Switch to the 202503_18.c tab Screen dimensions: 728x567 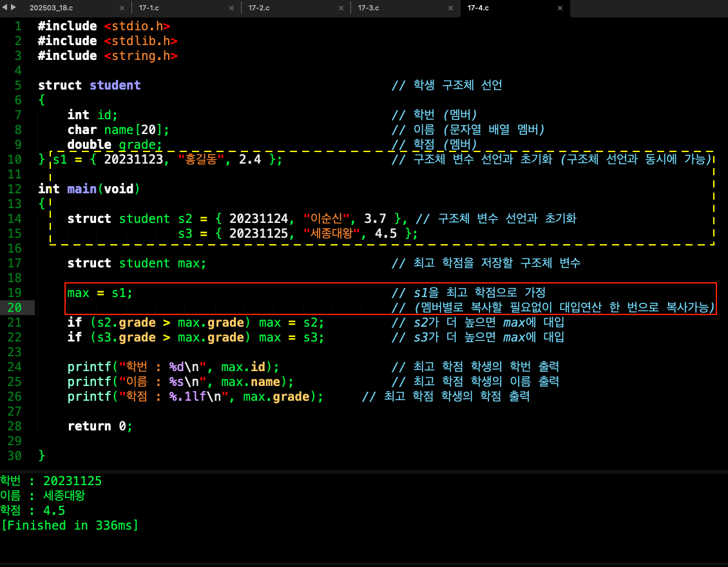[x=51, y=8]
